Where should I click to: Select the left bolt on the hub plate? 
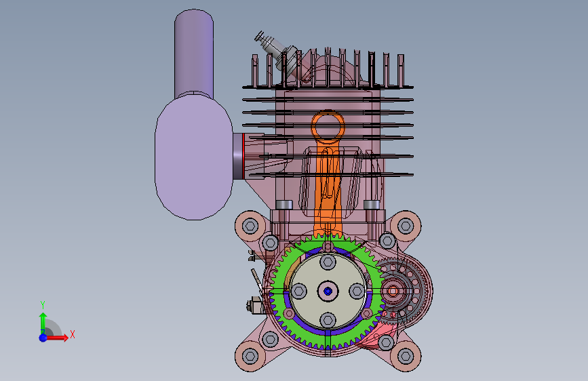pos(299,291)
